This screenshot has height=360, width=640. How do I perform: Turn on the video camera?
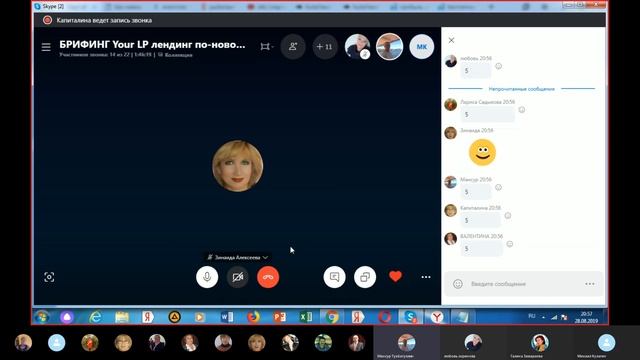coord(238,277)
